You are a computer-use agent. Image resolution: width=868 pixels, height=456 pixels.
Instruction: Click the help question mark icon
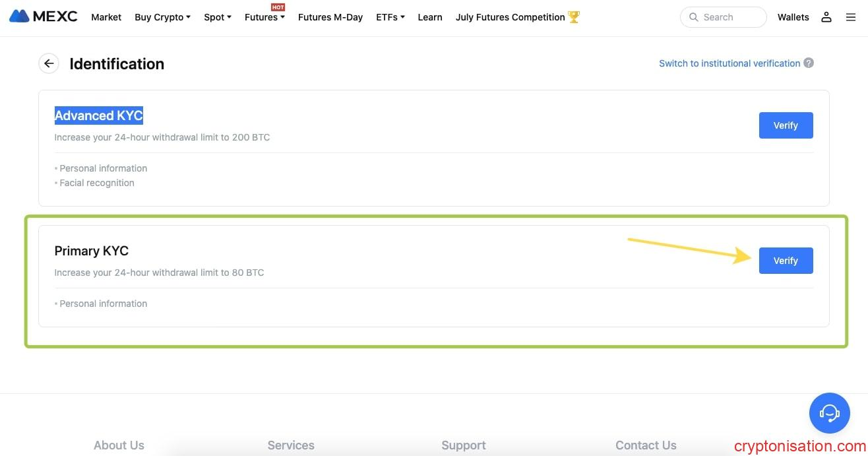[x=809, y=63]
